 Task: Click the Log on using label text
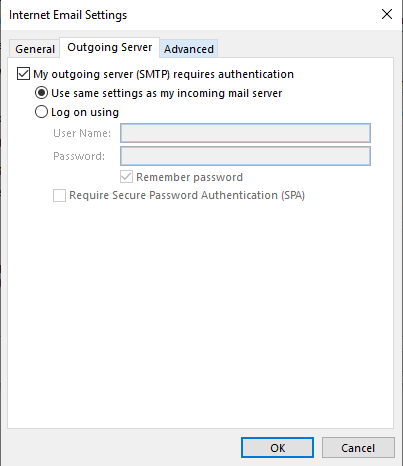coord(85,112)
